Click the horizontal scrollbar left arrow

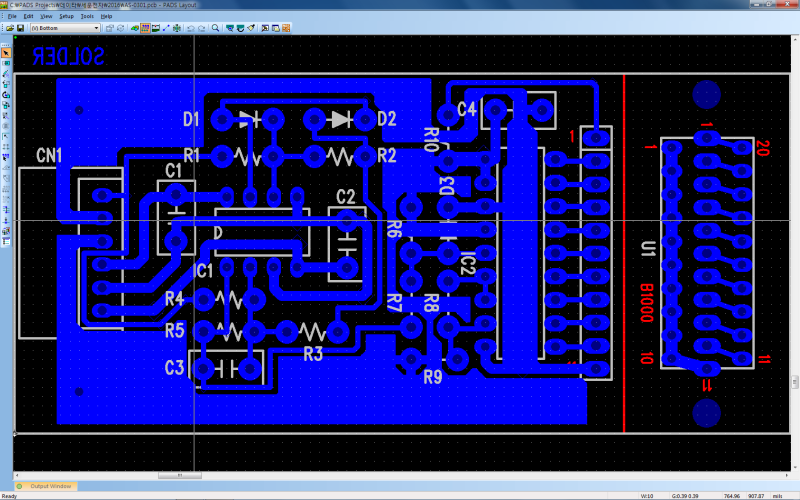(x=17, y=475)
